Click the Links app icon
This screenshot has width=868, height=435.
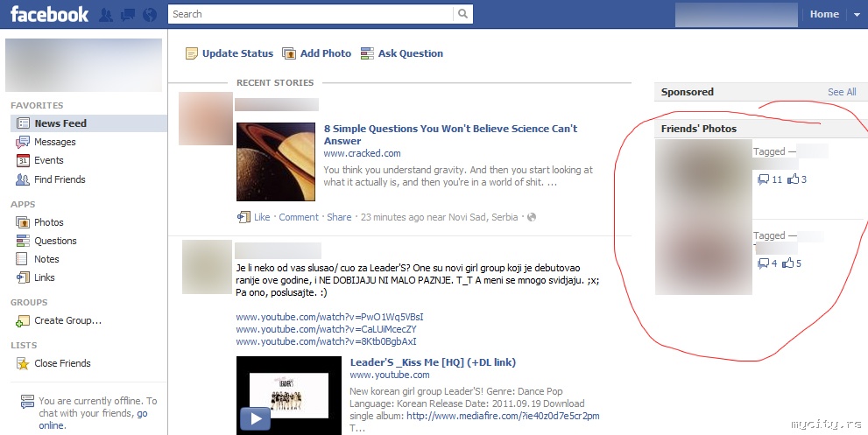click(x=23, y=277)
